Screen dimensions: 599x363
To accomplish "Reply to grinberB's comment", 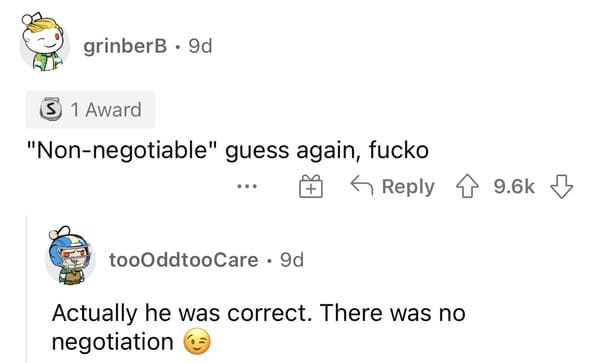I will pyautogui.click(x=392, y=186).
